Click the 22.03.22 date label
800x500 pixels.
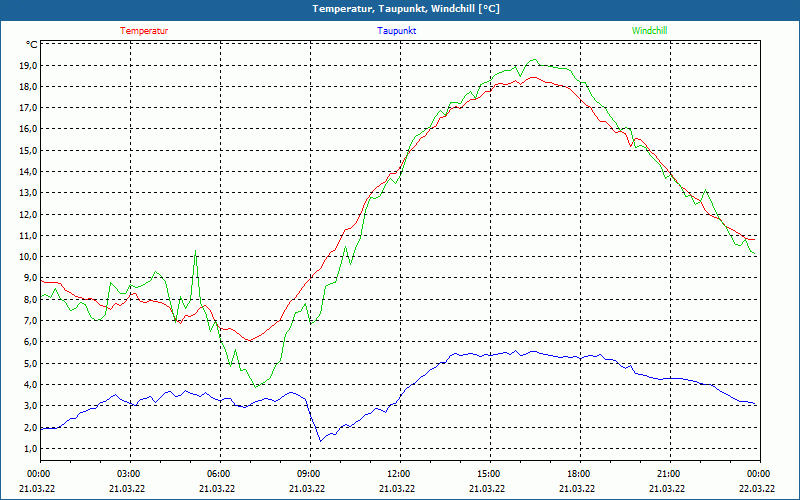tap(757, 489)
